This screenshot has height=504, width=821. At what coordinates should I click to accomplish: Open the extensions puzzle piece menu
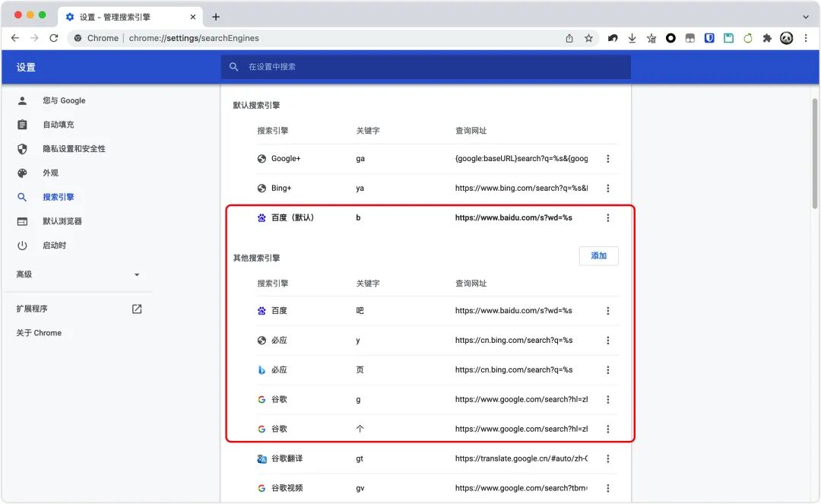point(767,38)
